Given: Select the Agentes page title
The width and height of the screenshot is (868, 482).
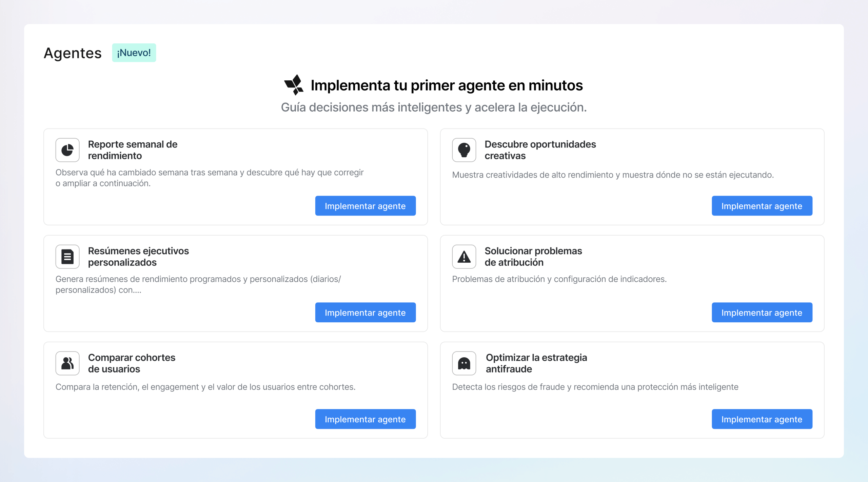Looking at the screenshot, I should pyautogui.click(x=72, y=53).
